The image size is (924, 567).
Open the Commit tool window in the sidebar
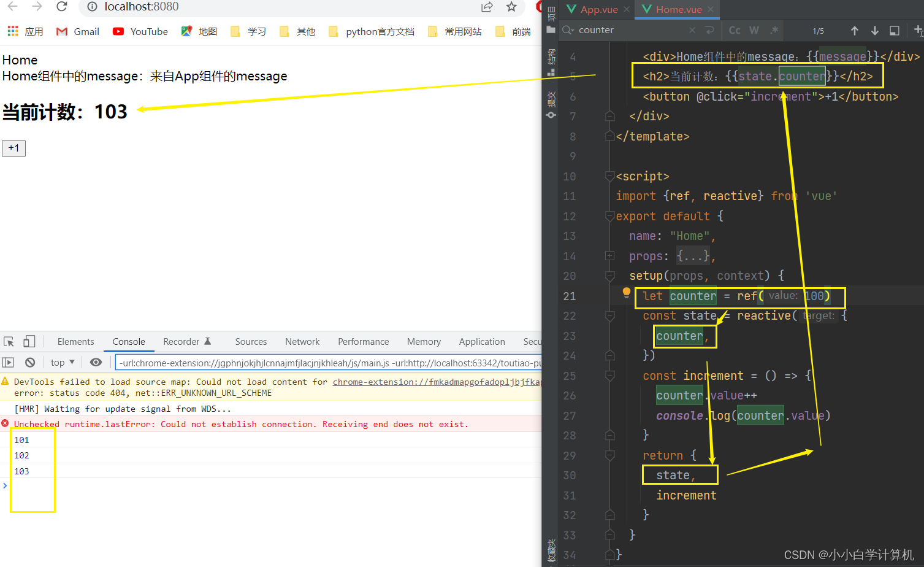click(x=551, y=105)
